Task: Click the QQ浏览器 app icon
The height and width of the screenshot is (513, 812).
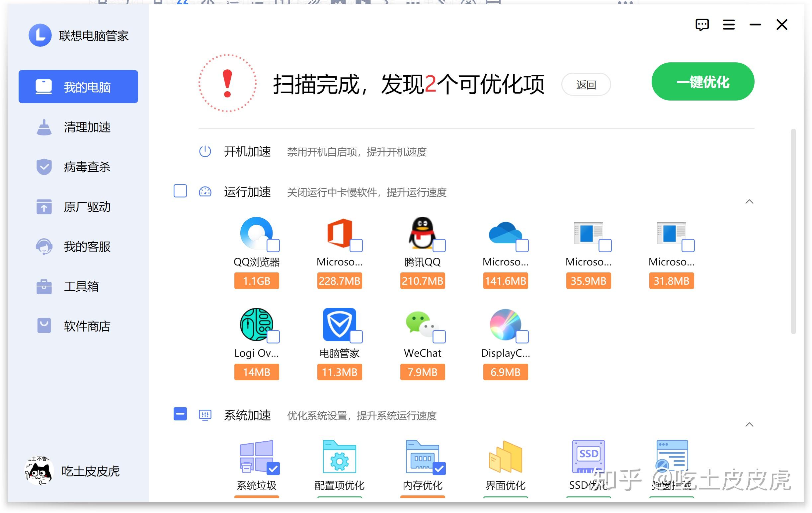Action: [x=256, y=233]
